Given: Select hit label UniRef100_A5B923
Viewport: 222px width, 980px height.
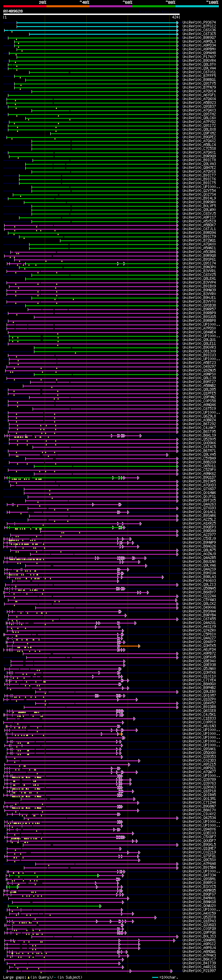Looking at the screenshot, I should [x=199, y=103].
